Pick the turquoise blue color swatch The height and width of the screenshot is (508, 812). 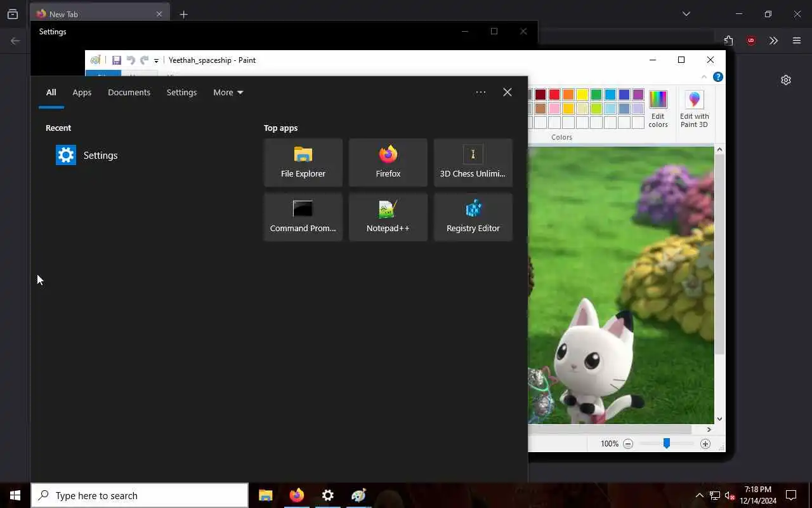point(610,95)
